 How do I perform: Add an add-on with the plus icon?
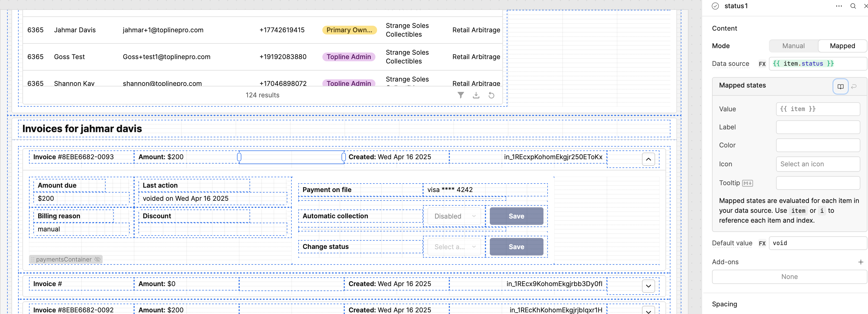[x=861, y=262]
